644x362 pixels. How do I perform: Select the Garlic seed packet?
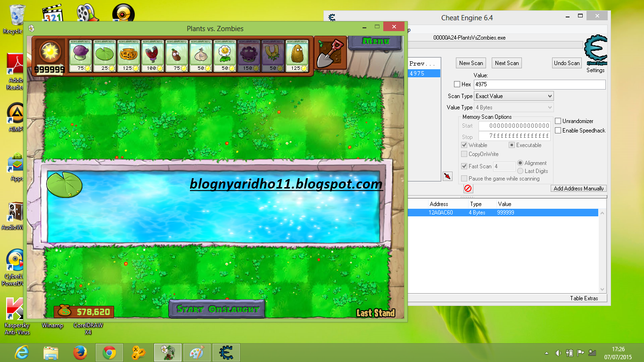pyautogui.click(x=201, y=56)
